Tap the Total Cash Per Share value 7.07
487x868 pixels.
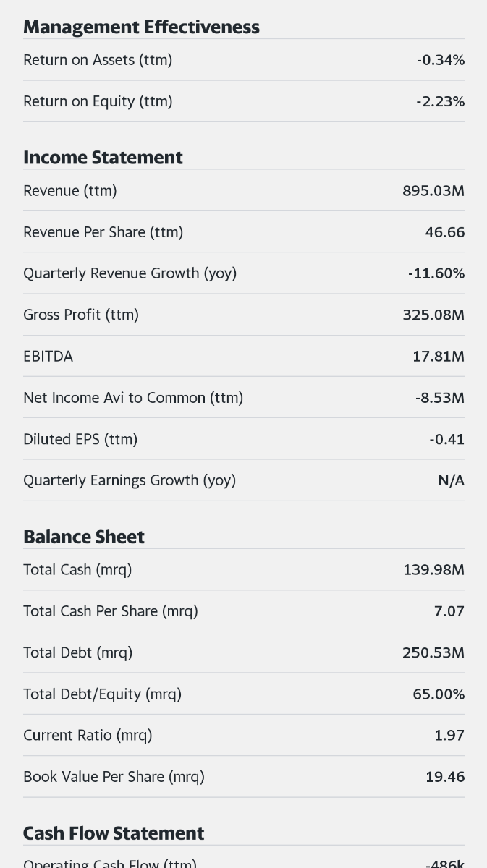[449, 611]
